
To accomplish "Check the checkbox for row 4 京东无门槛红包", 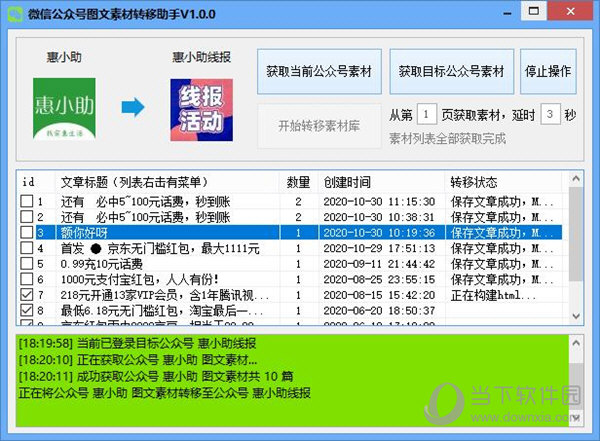I will click(x=26, y=248).
